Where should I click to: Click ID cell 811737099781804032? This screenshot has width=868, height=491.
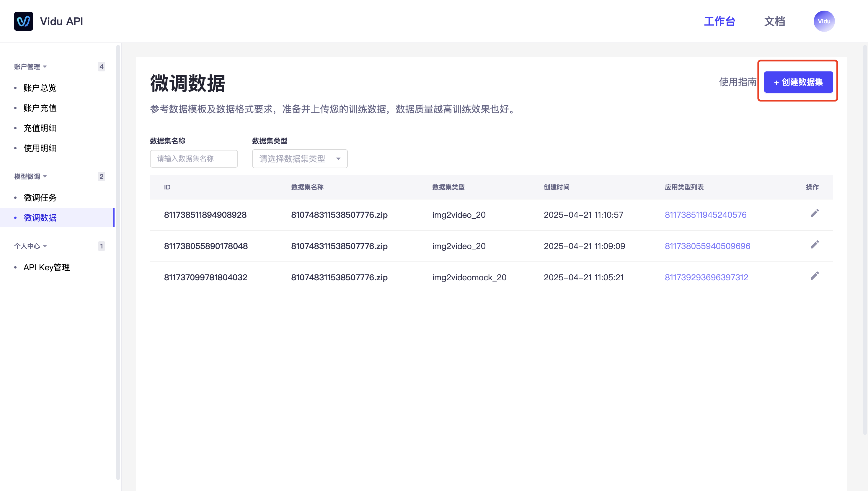point(205,278)
